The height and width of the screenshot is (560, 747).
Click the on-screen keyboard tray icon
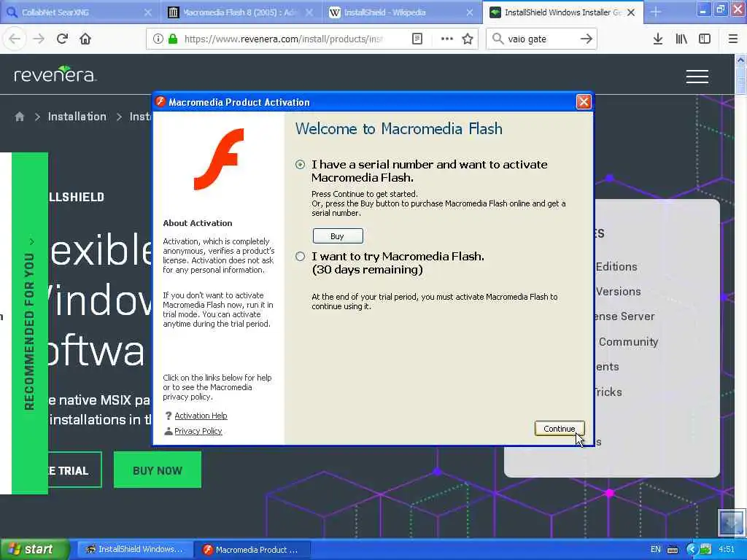point(673,550)
